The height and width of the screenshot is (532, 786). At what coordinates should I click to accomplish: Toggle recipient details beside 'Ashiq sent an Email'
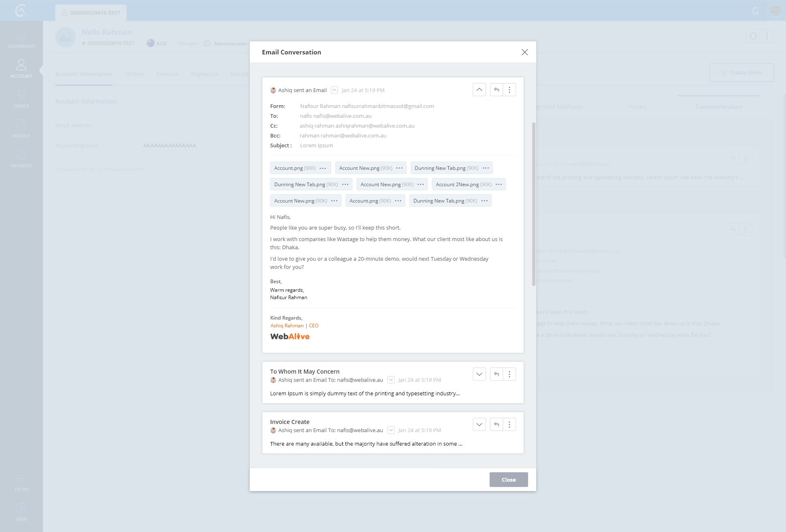pyautogui.click(x=334, y=90)
